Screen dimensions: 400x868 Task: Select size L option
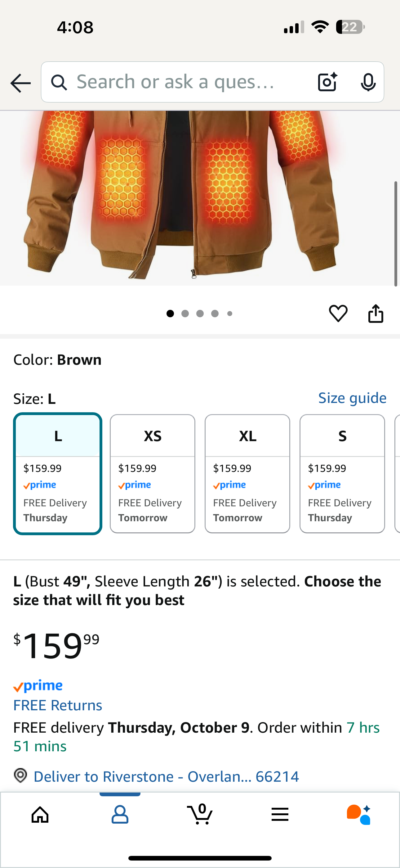[58, 473]
